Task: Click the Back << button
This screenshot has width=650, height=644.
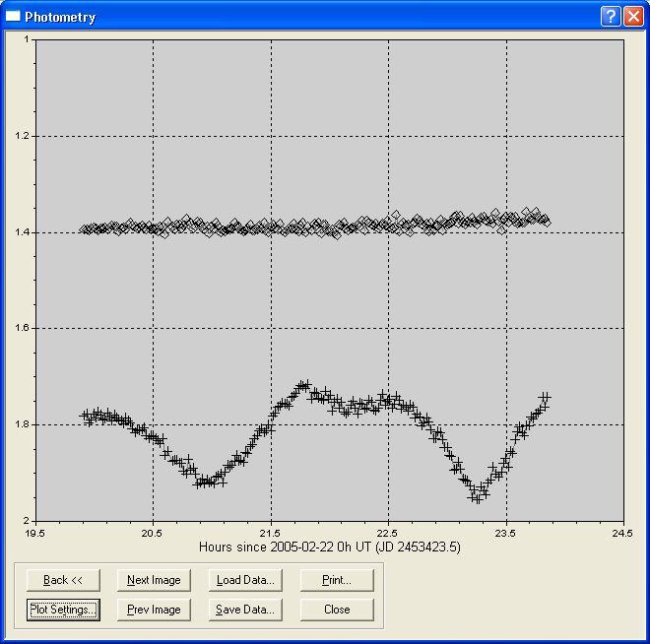Action: click(x=63, y=580)
